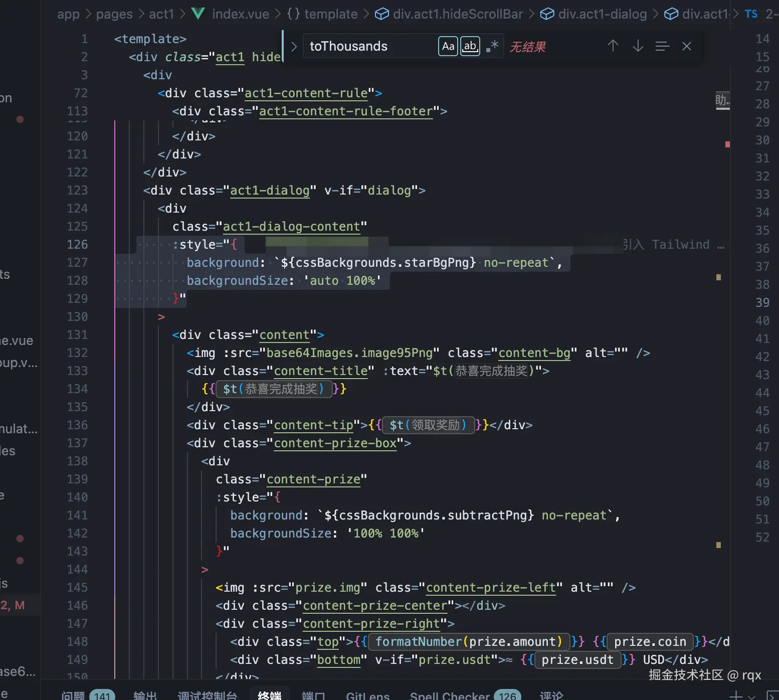
Task: Go to next match arrow
Action: coord(638,47)
